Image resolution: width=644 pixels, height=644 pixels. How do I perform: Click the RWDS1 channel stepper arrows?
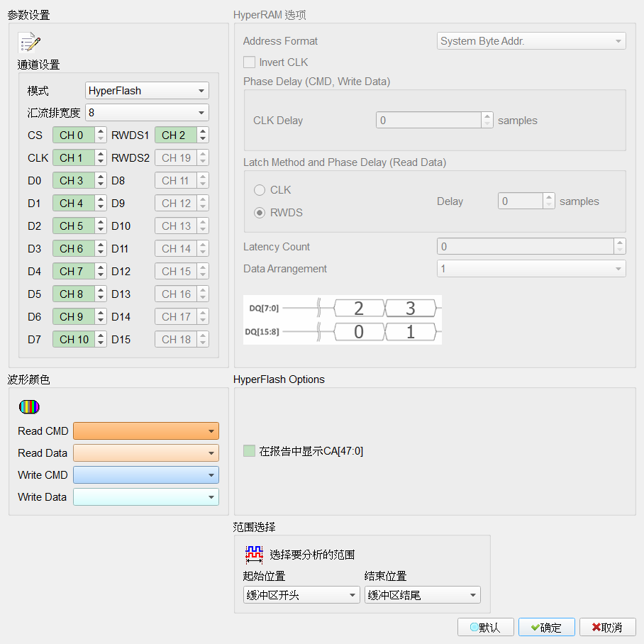(x=203, y=135)
